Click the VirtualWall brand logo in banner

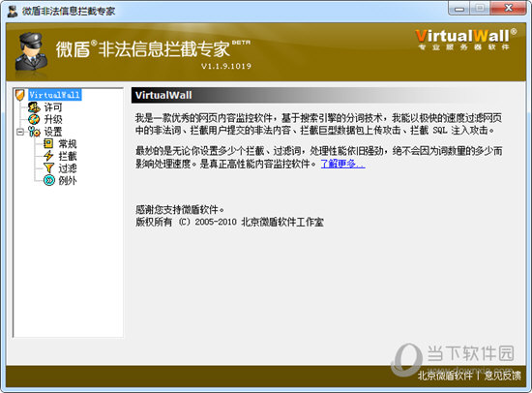point(465,40)
